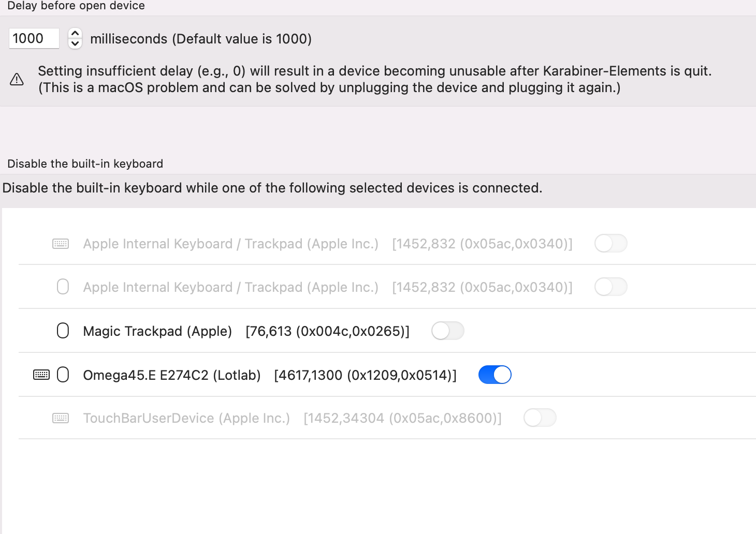Click the decrement arrow for milliseconds

(75, 43)
